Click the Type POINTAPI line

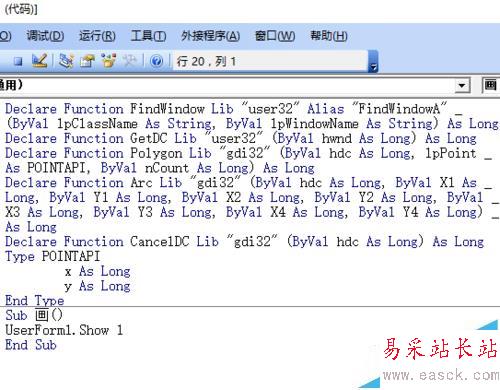click(x=52, y=257)
